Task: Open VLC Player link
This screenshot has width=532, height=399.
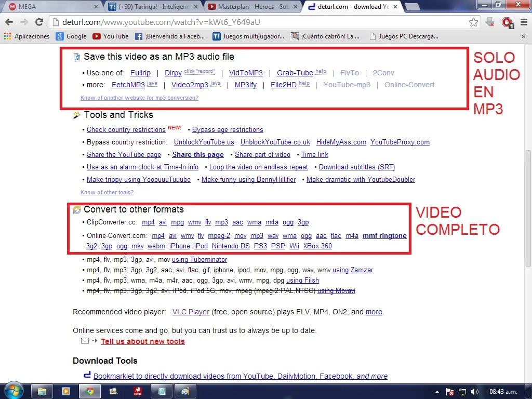Action: pyautogui.click(x=191, y=312)
